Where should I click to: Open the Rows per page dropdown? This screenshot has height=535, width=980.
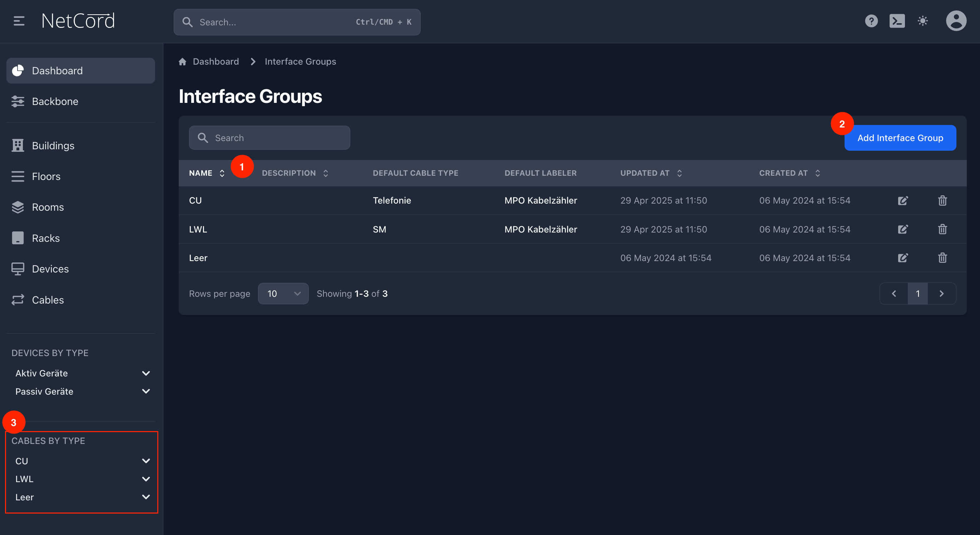[283, 294]
